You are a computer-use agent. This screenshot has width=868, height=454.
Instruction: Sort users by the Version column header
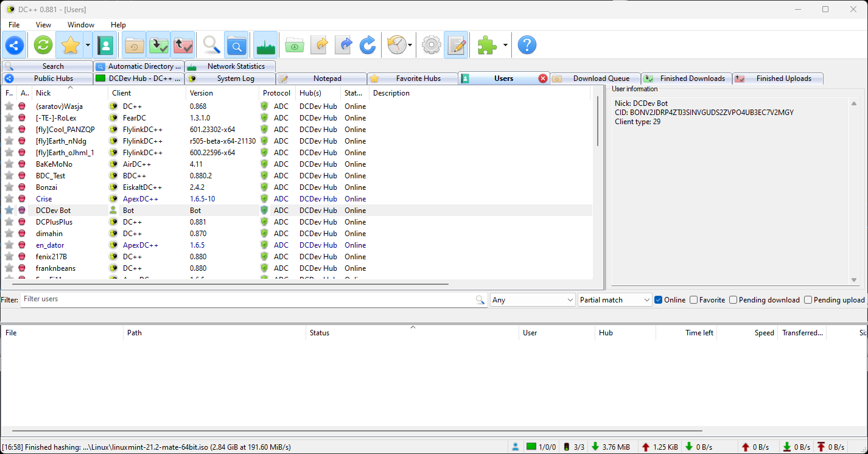(222, 93)
